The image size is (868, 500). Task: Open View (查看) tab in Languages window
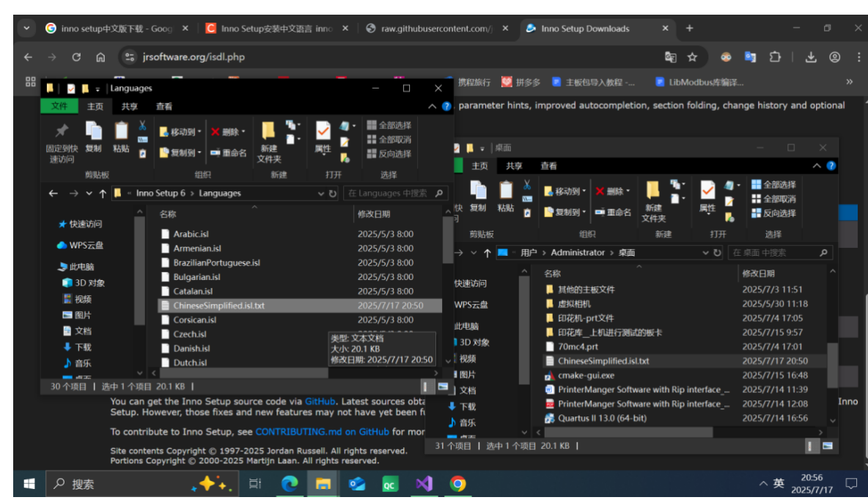[x=164, y=106]
